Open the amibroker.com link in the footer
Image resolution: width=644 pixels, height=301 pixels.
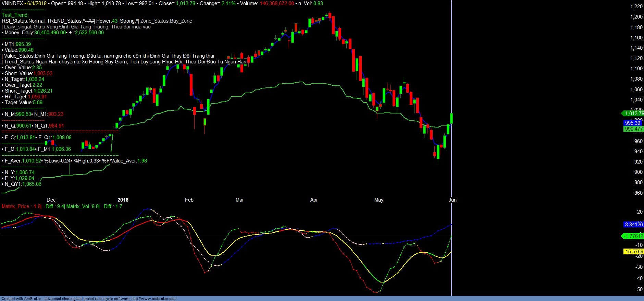154,299
